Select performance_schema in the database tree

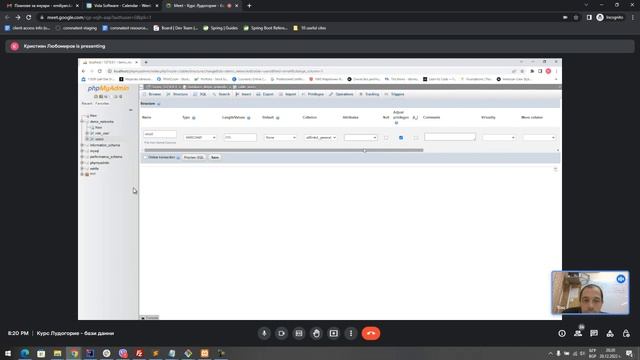(106, 157)
